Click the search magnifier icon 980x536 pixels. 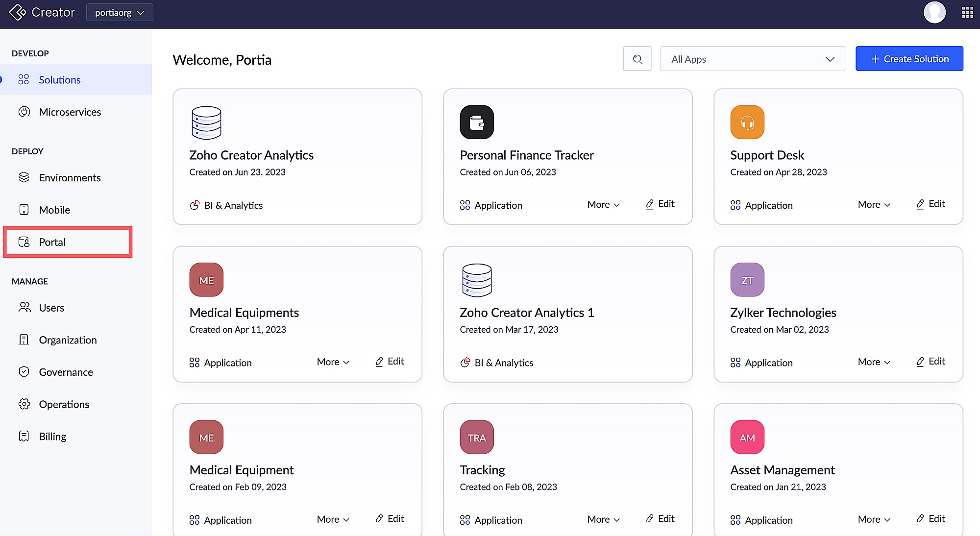(x=637, y=59)
